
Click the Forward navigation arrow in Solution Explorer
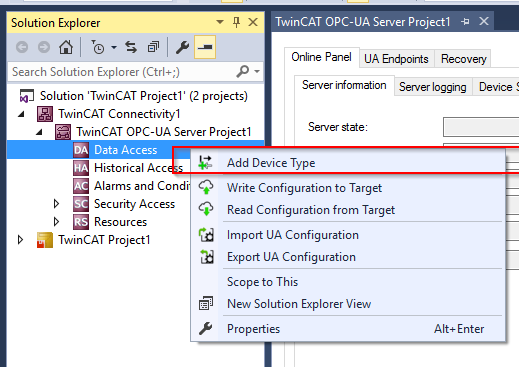point(44,47)
